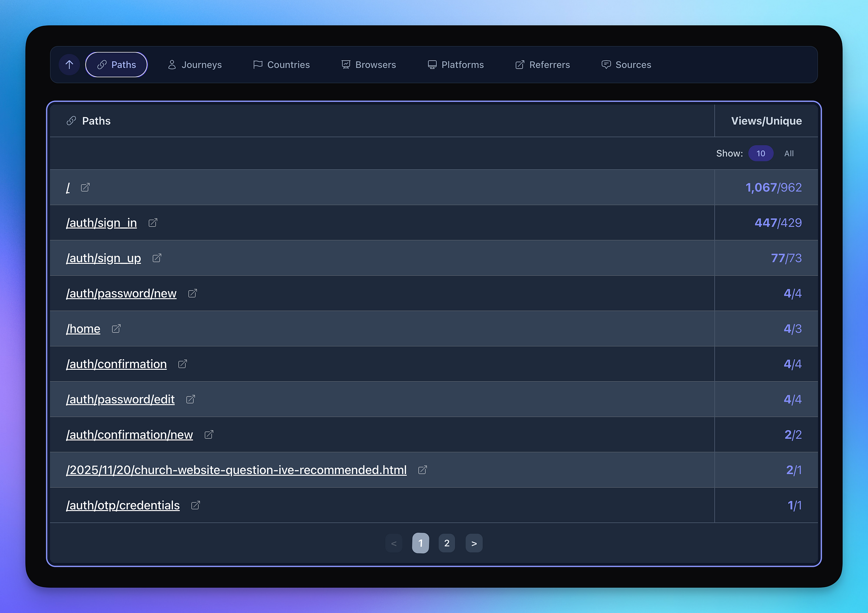Show 10 rows toggle
The image size is (868, 613).
point(761,153)
